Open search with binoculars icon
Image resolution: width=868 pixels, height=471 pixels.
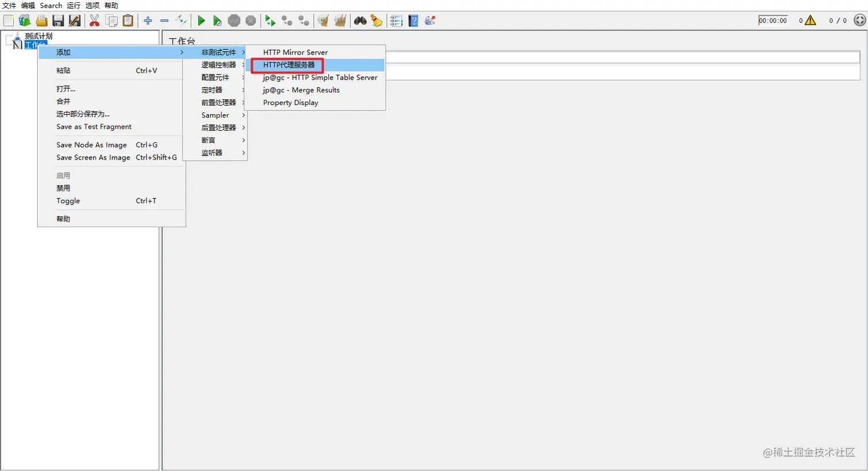(x=361, y=21)
